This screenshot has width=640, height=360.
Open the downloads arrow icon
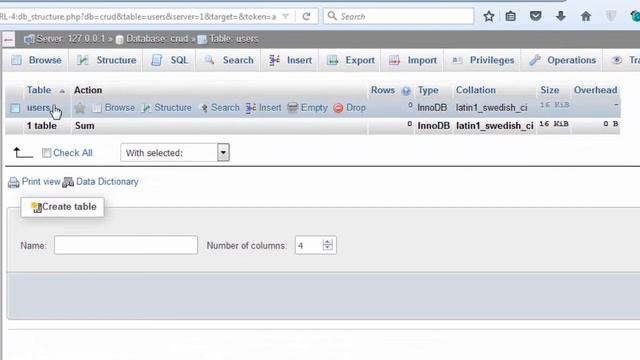561,16
